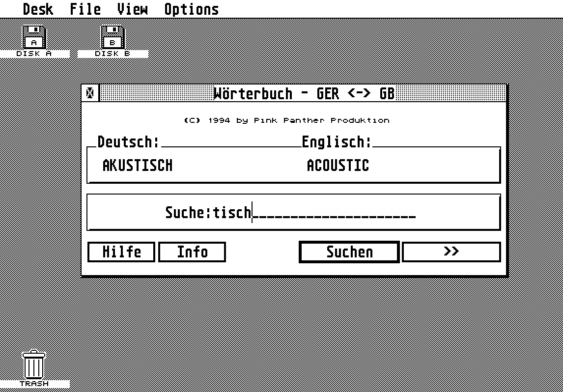Open the Desk menu

point(38,9)
